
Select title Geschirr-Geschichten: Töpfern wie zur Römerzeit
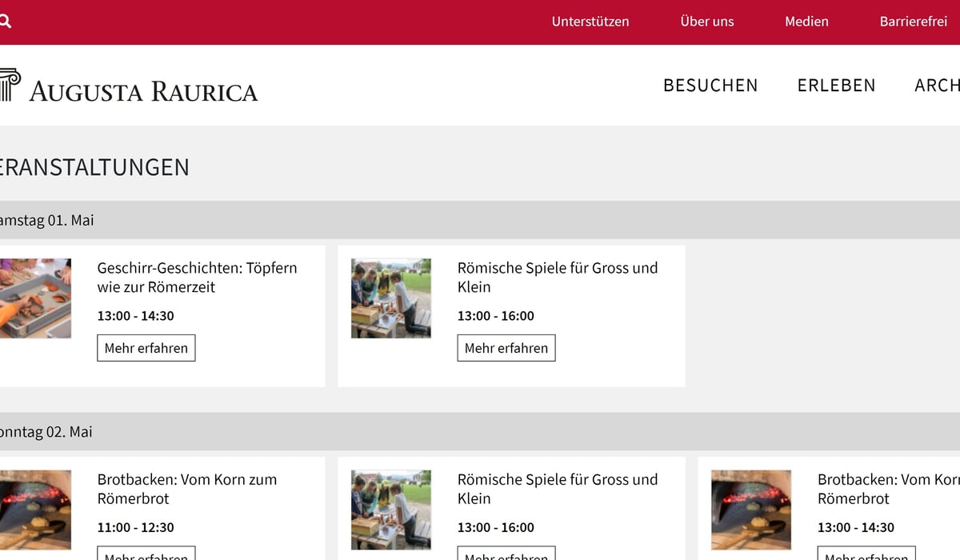click(197, 278)
